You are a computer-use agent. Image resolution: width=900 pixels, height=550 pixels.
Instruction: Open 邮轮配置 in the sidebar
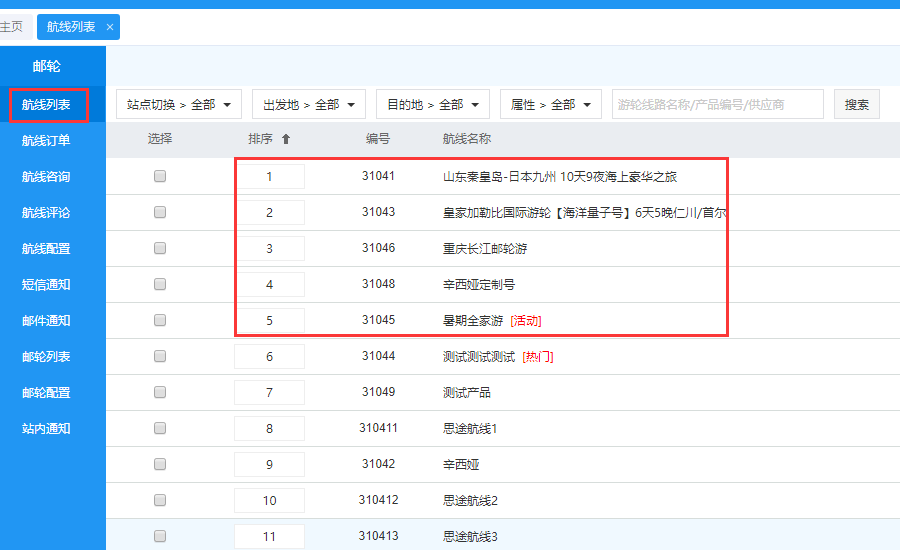pos(46,393)
